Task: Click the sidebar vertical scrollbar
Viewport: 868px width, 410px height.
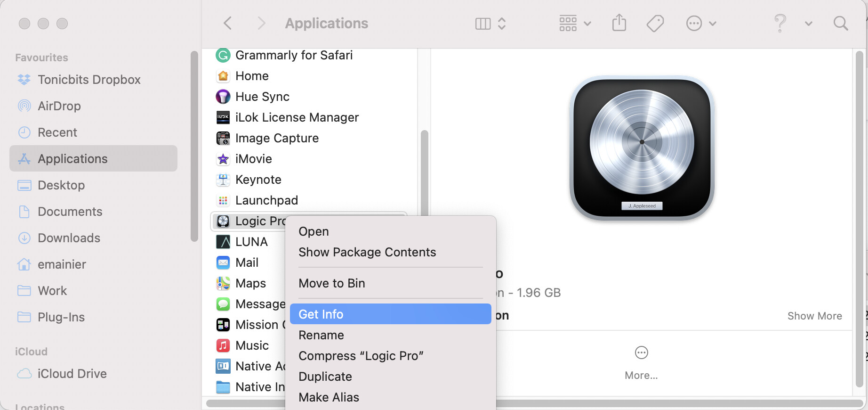Action: coord(194,146)
